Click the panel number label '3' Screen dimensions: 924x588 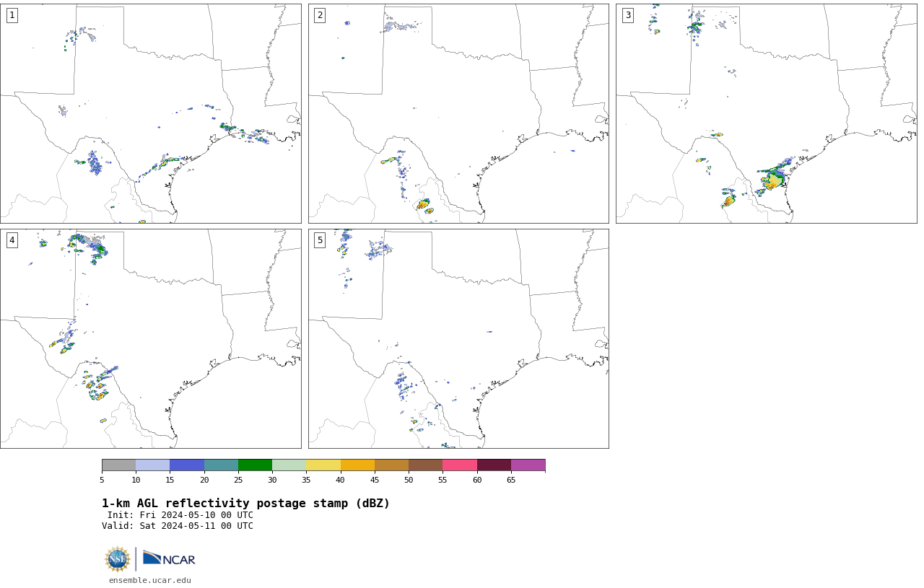pyautogui.click(x=627, y=15)
